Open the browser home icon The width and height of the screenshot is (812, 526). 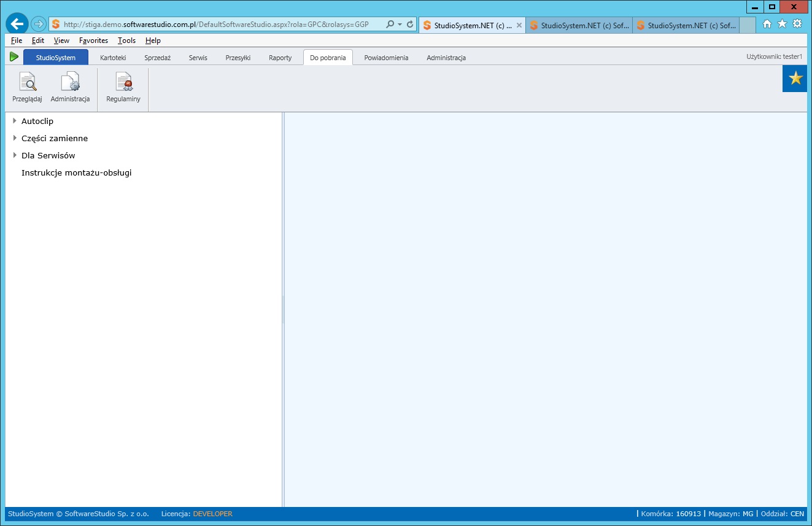(x=767, y=24)
